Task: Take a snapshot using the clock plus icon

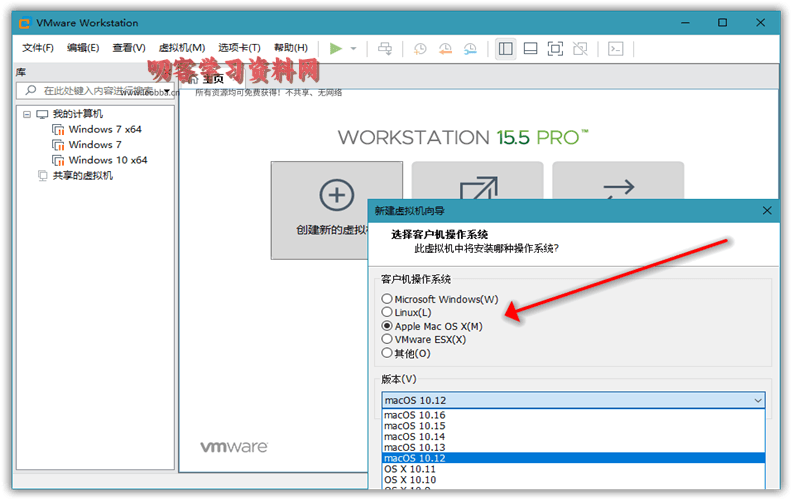Action: (x=420, y=48)
